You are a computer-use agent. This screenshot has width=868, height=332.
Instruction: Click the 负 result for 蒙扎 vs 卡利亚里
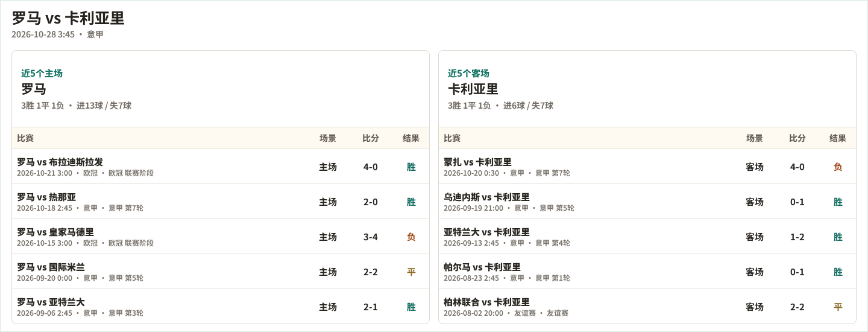coord(838,167)
